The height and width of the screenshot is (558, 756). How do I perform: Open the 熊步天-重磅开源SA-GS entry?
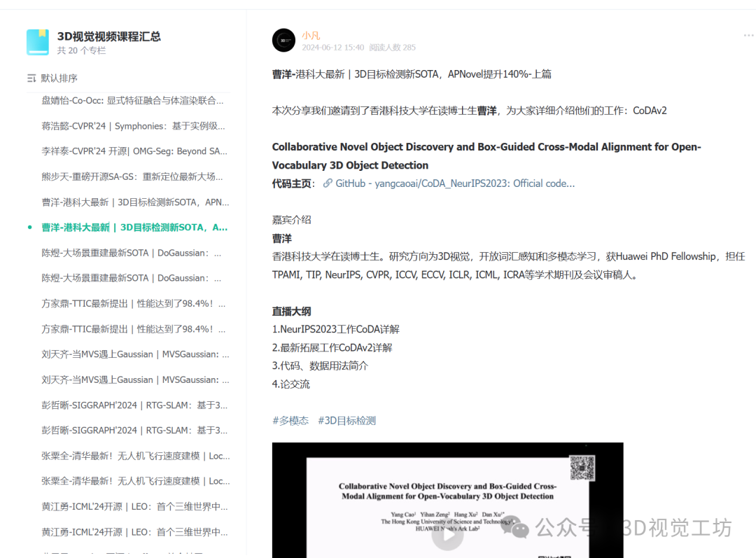(x=132, y=176)
